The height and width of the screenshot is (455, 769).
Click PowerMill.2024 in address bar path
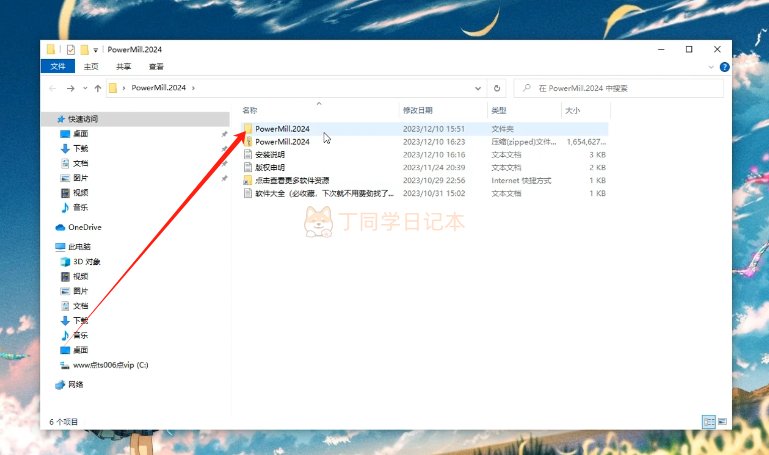(158, 88)
